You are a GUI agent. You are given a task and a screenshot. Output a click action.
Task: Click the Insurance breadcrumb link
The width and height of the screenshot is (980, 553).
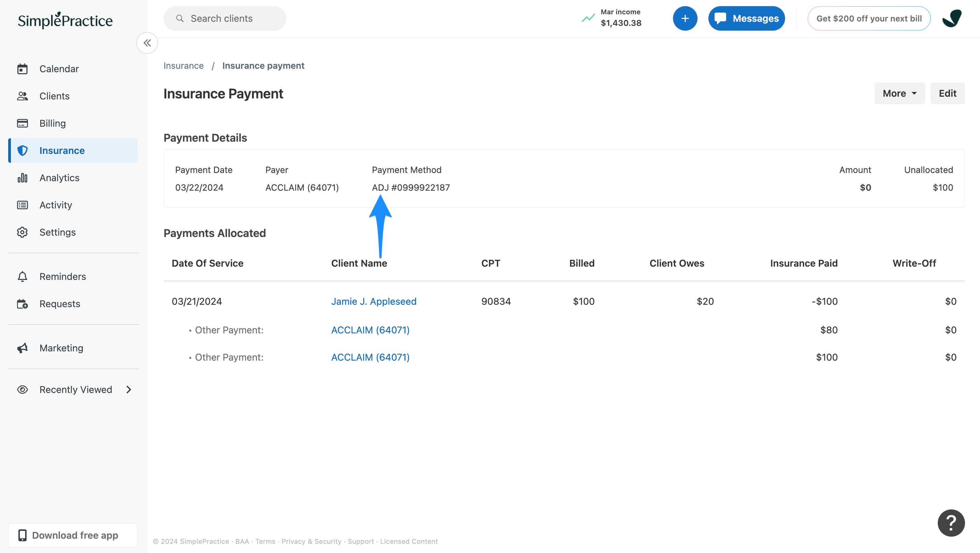(x=183, y=66)
